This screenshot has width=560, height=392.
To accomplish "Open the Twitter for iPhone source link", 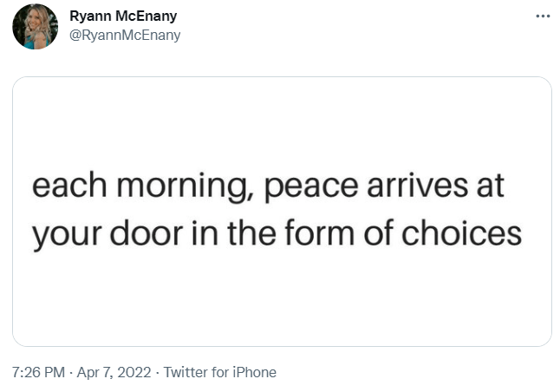I will pyautogui.click(x=219, y=372).
